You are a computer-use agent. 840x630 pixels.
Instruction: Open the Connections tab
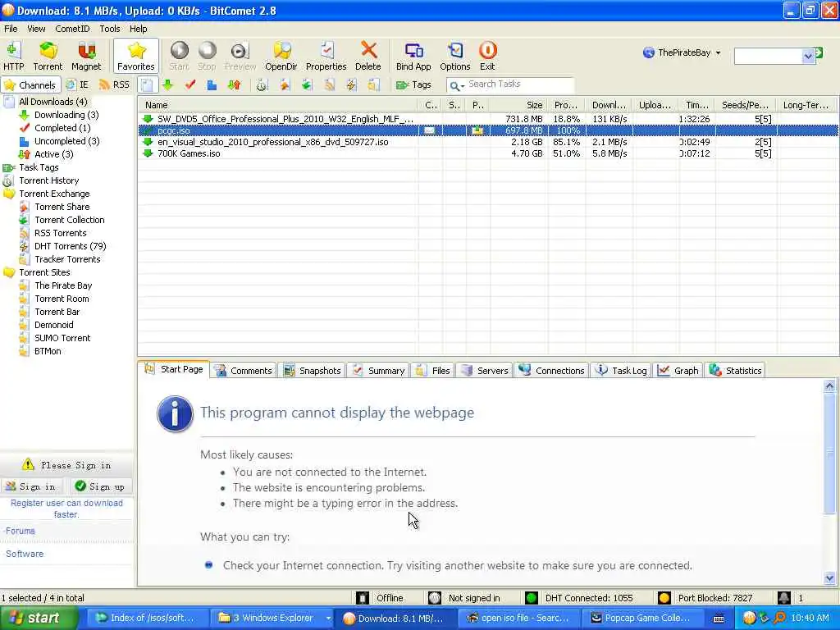click(552, 370)
